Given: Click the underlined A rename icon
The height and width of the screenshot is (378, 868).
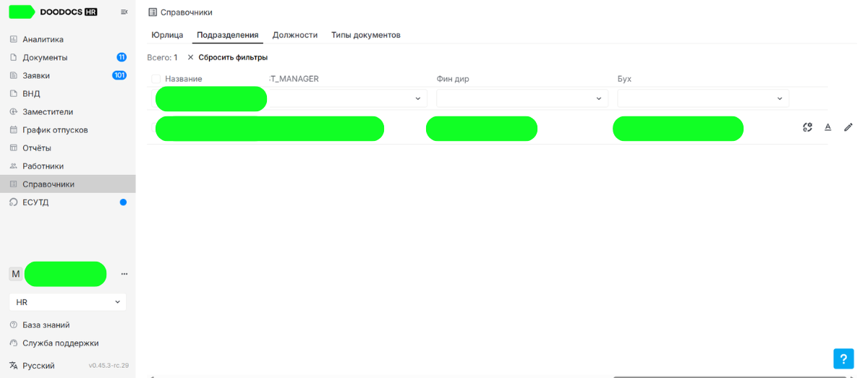Looking at the screenshot, I should point(828,127).
